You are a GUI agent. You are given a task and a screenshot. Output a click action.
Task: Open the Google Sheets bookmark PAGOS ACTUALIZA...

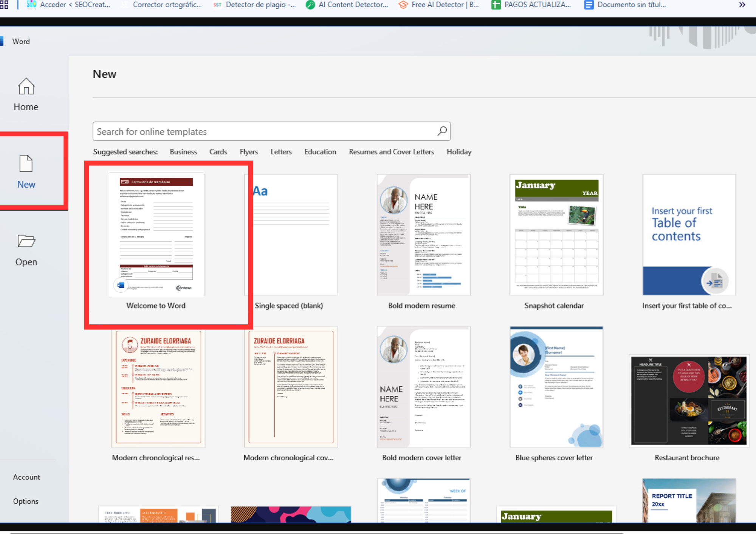[x=531, y=5]
